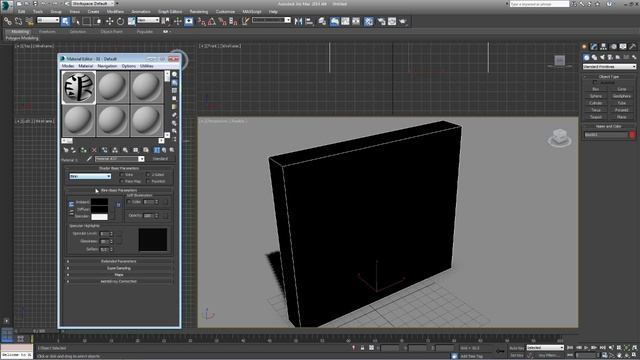
Task: Expand the Maps rollout
Action: [118, 275]
